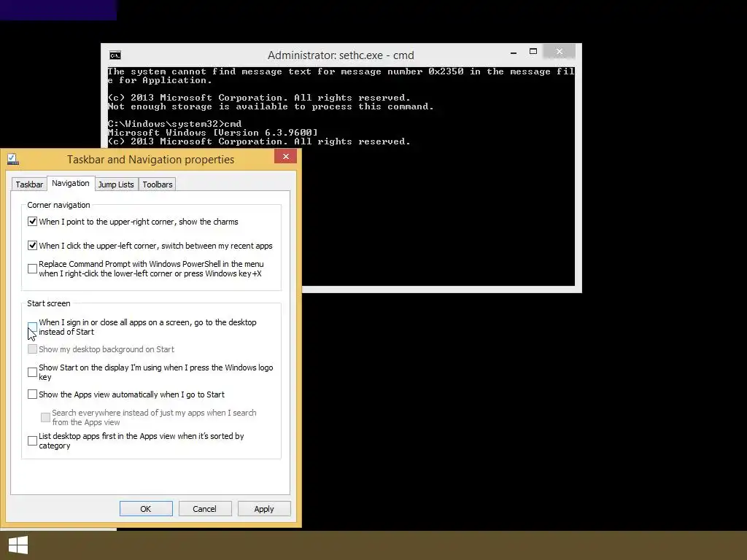The height and width of the screenshot is (560, 747).
Task: Click the Cancel button
Action: tap(205, 508)
